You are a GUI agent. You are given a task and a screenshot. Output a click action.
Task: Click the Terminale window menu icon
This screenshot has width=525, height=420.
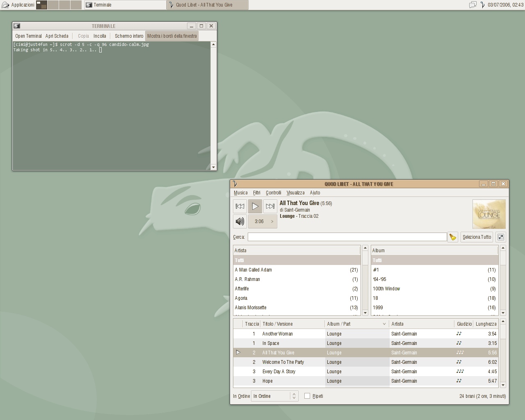click(17, 26)
